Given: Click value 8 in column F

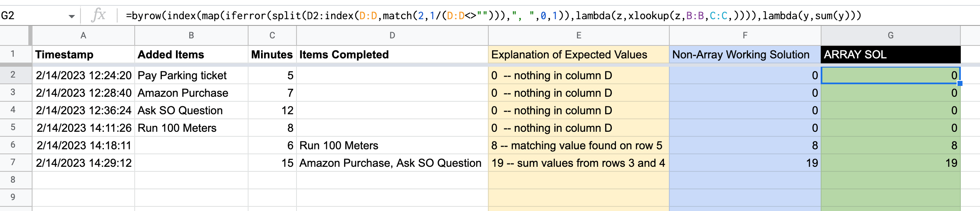Looking at the screenshot, I should (745, 146).
